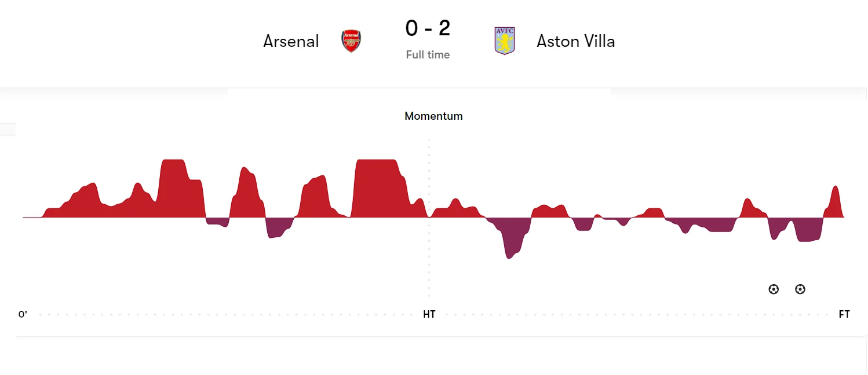Select Arsenal's final momentum spike before FT
Screen dimensions: 868x375
835,201
